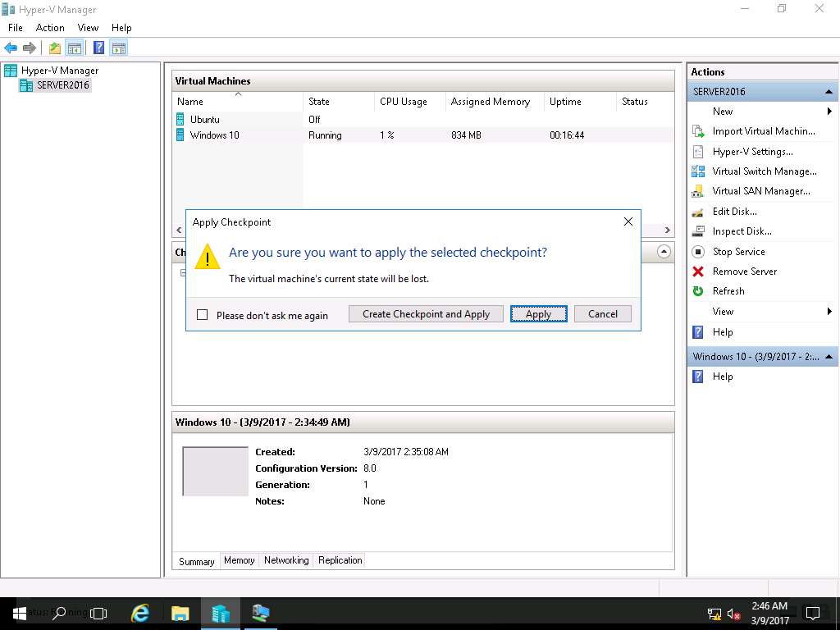
Task: Expand the View submenu arrow in Actions
Action: (829, 311)
